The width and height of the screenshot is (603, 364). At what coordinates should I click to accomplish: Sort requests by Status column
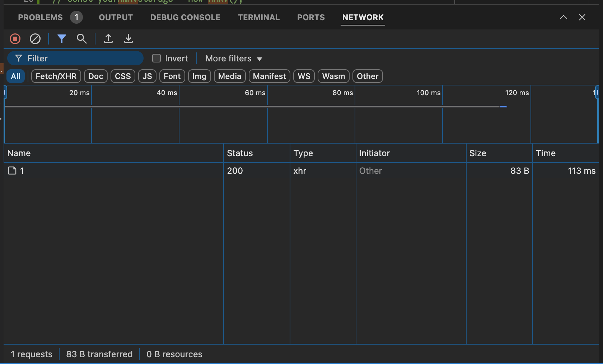tap(240, 153)
